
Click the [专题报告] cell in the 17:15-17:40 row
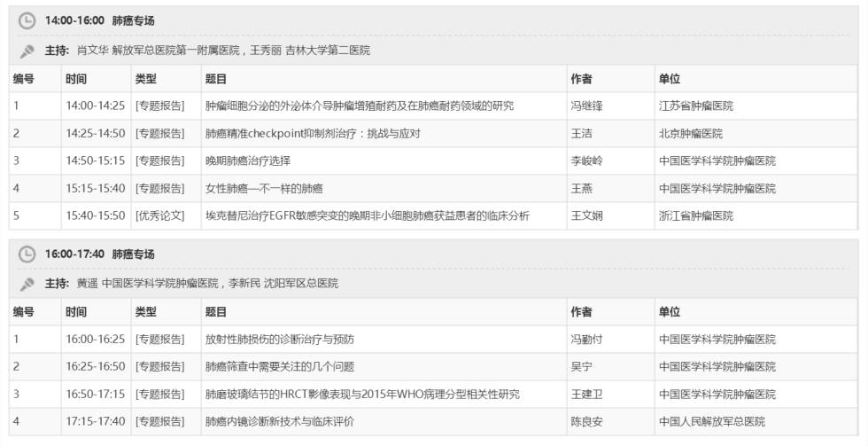[x=160, y=421]
